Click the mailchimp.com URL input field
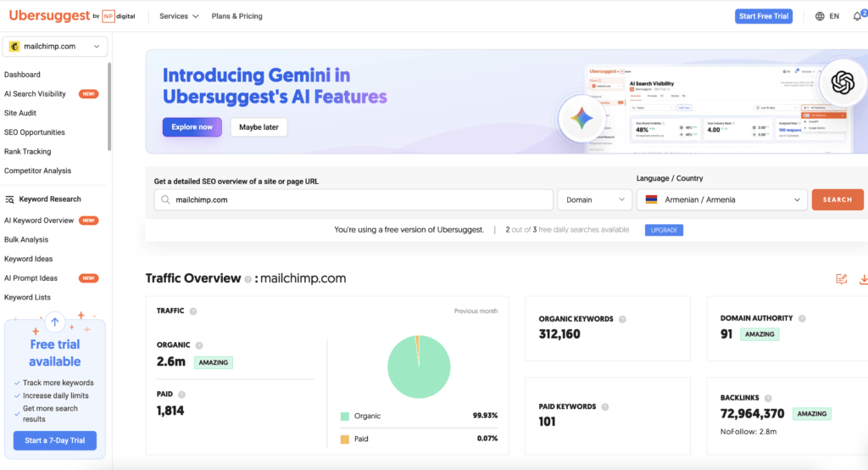The image size is (868, 470). coord(353,199)
